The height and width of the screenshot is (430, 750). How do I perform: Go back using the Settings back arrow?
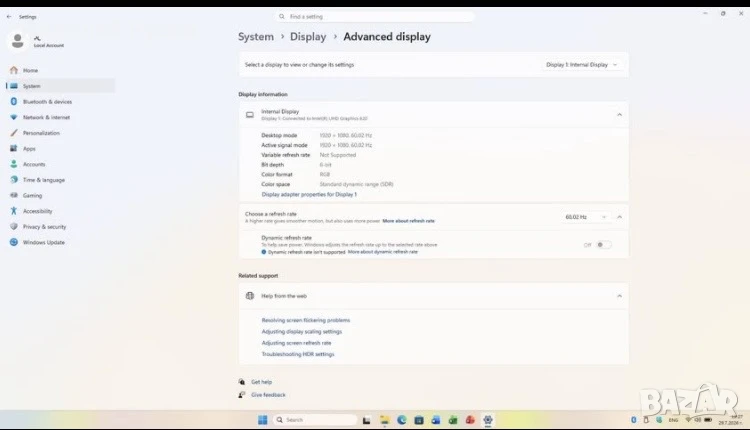(9, 17)
